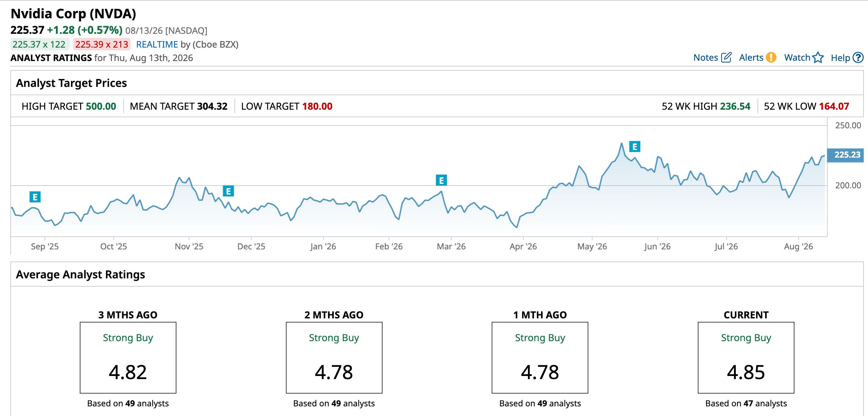Click the Nvidia Corp (NVDA) title
868x416 pixels.
(x=74, y=14)
